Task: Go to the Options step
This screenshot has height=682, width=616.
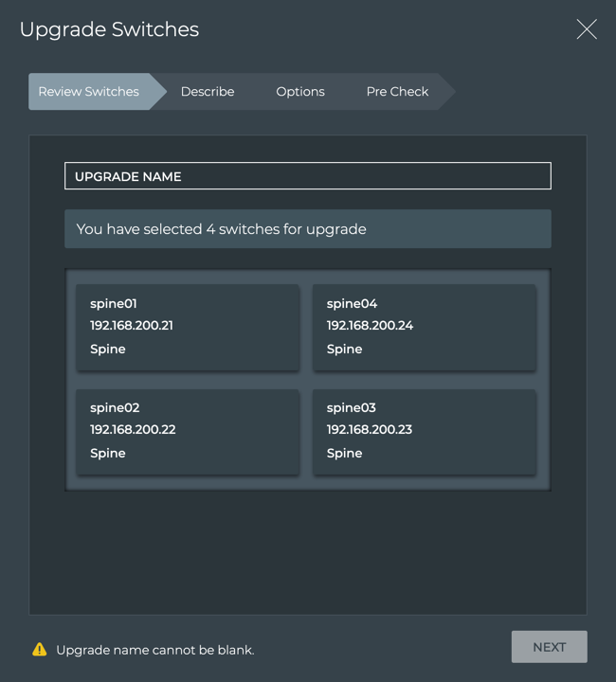Action: click(x=300, y=92)
